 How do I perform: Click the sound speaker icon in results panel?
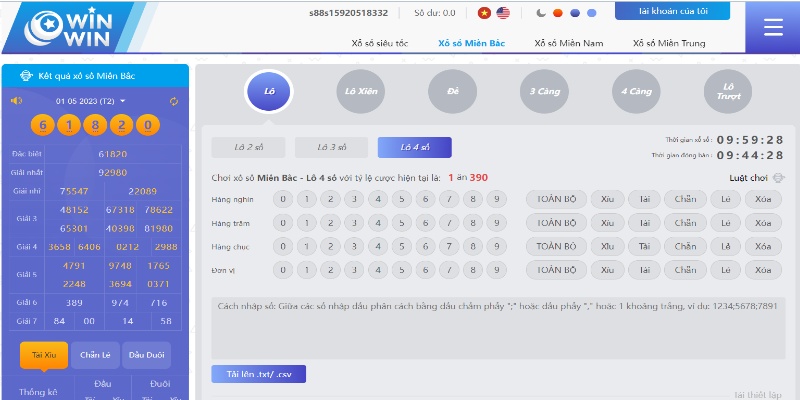coord(16,101)
